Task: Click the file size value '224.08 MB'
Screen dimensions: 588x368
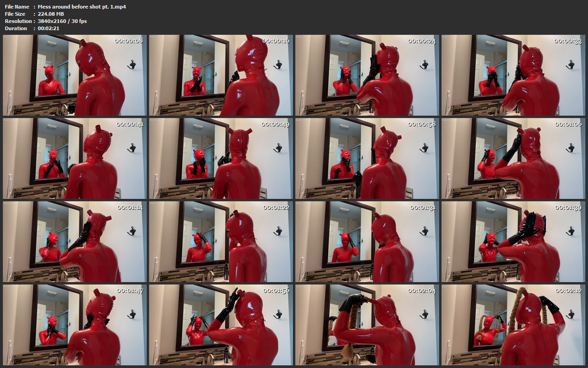Action: [51, 14]
